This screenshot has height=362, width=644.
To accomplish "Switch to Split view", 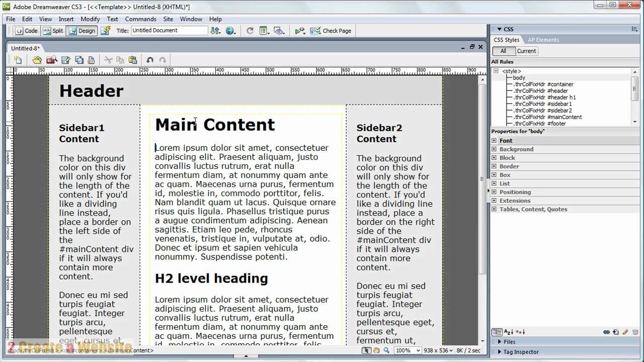I will coord(53,31).
